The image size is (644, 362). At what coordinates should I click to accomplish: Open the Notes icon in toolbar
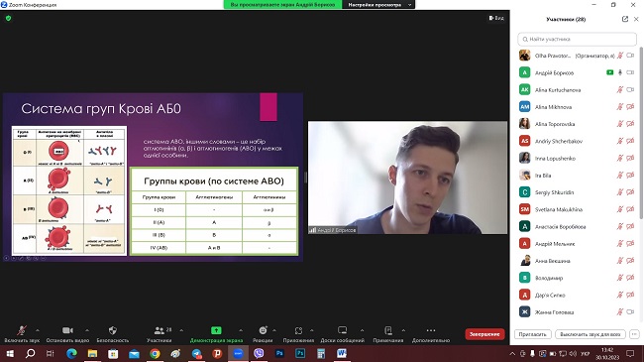(388, 330)
